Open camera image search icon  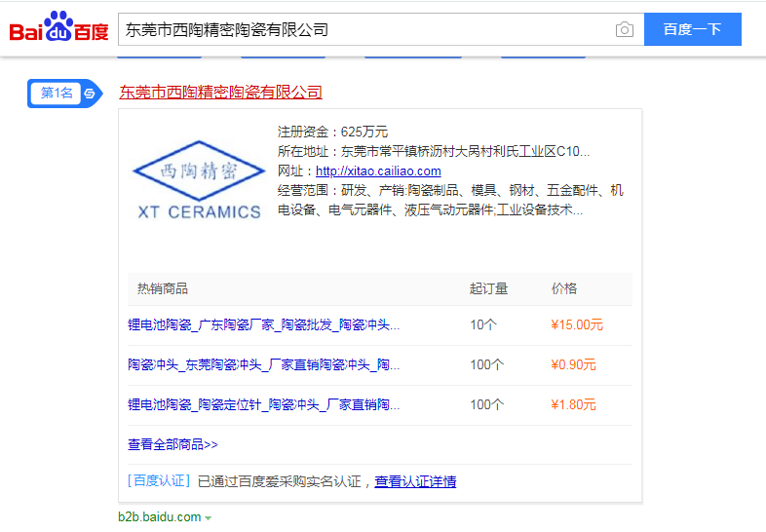625,29
